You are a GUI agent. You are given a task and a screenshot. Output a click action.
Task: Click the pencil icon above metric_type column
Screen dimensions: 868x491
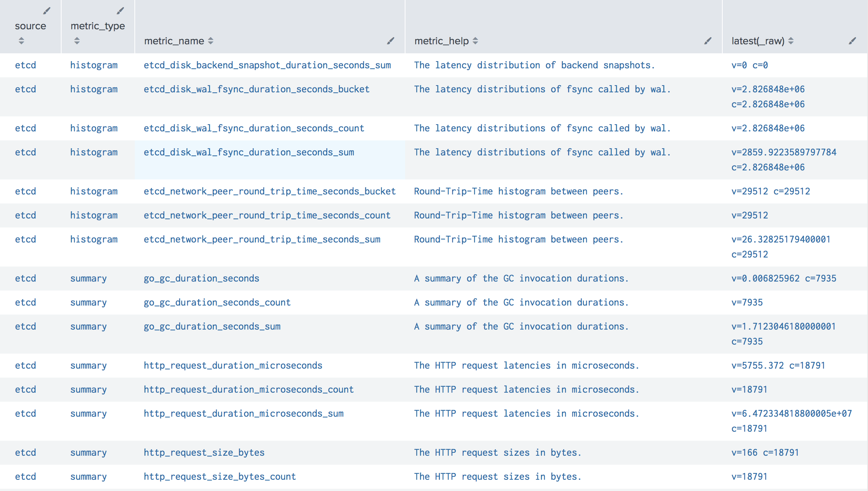120,11
